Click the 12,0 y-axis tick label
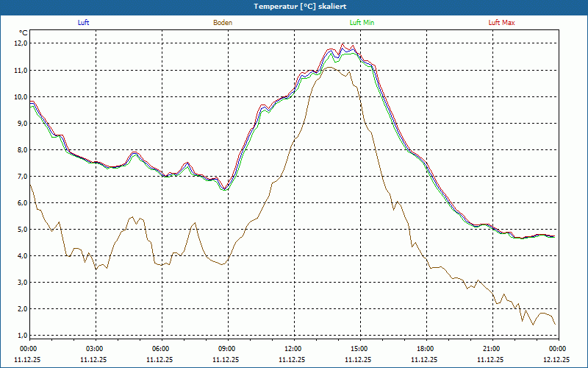The width and height of the screenshot is (588, 368). (21, 43)
